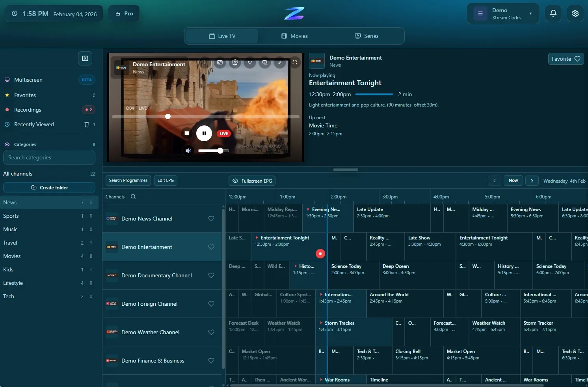The image size is (588, 387).
Task: Select All channels
Action: coord(49,174)
